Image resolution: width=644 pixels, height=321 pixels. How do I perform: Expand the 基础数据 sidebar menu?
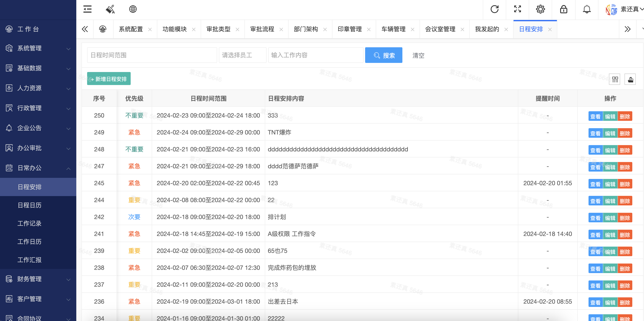click(x=38, y=68)
